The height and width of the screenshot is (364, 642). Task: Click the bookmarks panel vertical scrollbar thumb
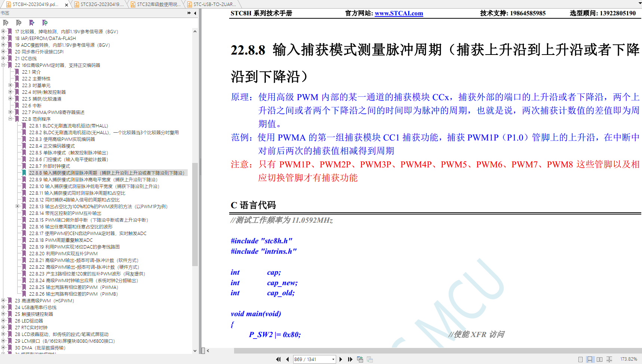(195, 214)
